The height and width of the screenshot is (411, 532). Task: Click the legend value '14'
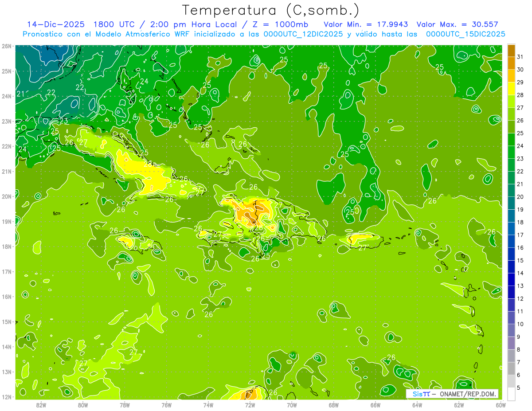click(520, 273)
